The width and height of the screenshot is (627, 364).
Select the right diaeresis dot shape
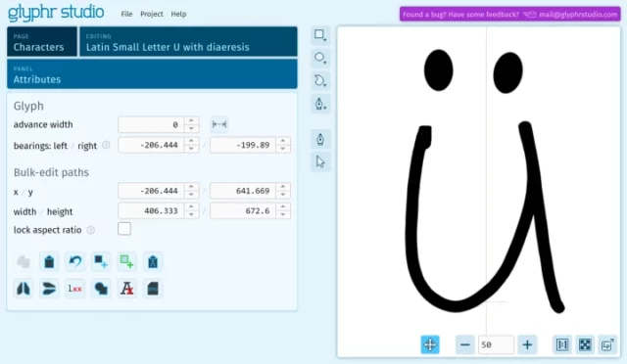(x=507, y=72)
